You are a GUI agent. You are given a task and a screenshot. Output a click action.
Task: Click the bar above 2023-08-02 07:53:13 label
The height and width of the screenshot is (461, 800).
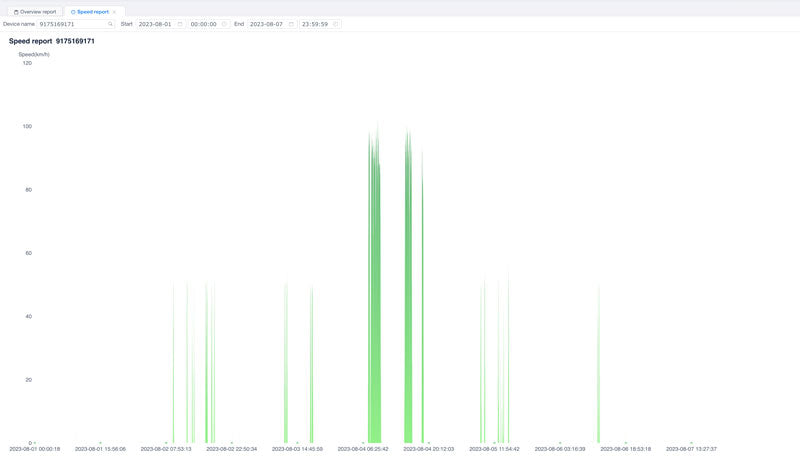(173, 380)
